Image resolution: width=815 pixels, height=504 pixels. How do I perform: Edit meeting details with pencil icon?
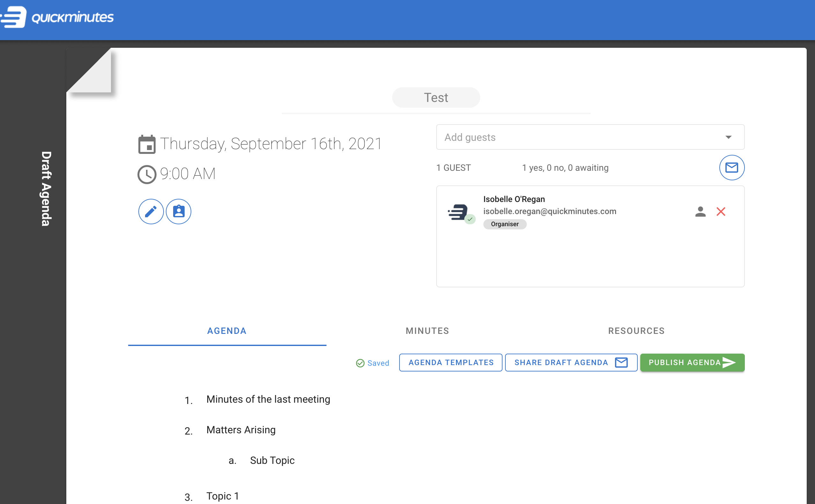(x=151, y=212)
